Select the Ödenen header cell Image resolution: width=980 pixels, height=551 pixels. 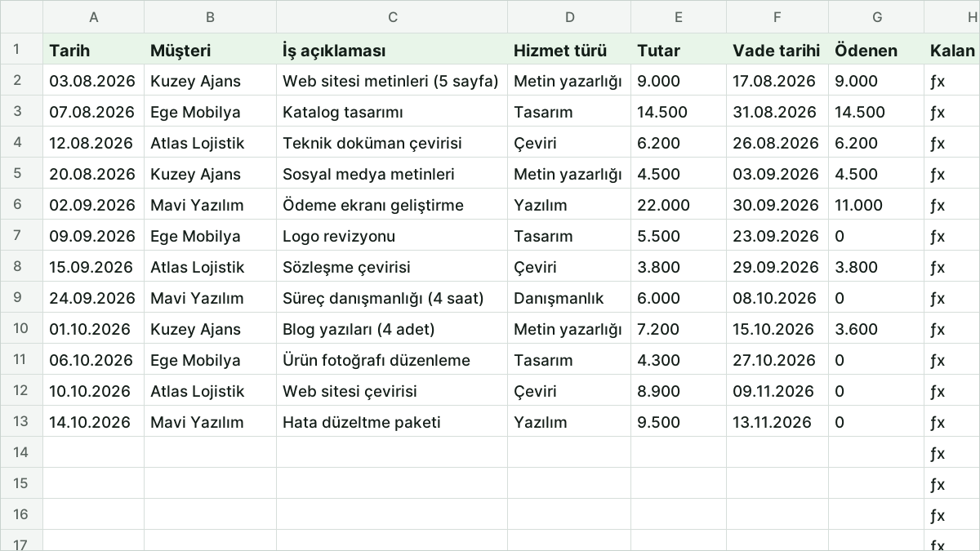tap(877, 50)
